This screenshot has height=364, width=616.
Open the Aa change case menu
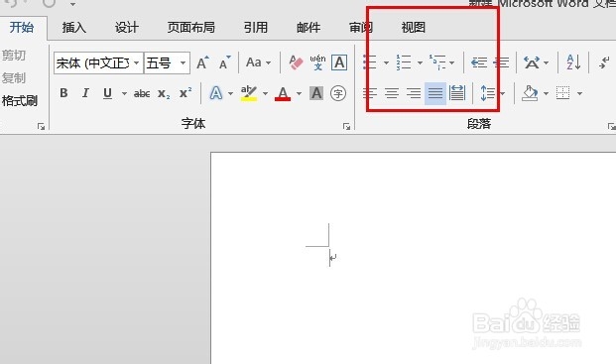(x=258, y=62)
